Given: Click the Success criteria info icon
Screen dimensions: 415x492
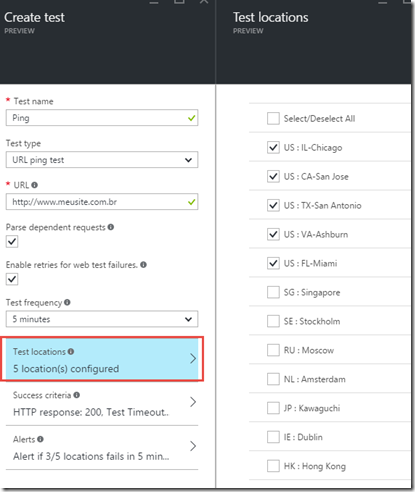Looking at the screenshot, I should coord(76,395).
